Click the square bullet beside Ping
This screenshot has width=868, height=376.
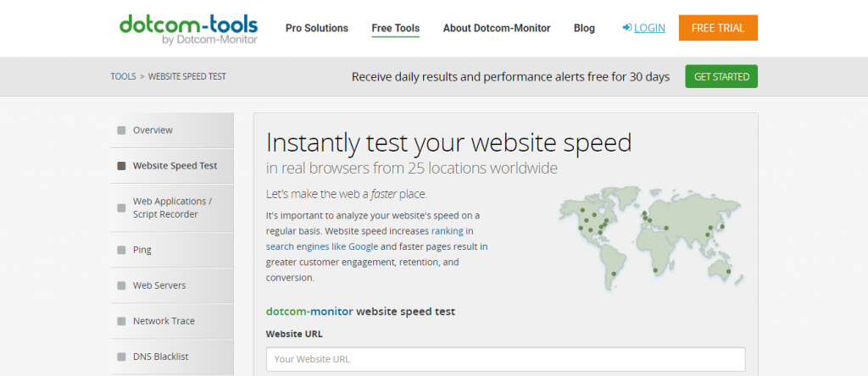[121, 251]
